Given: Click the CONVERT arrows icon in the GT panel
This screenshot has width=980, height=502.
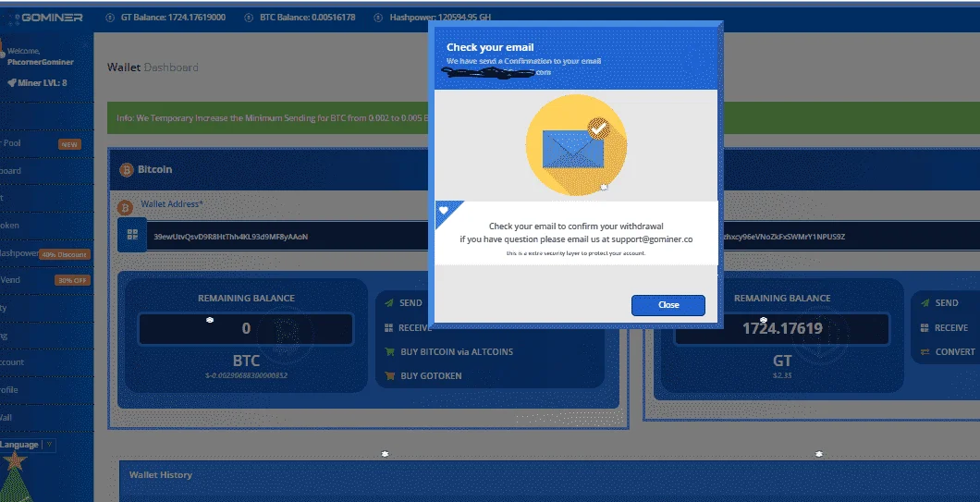Looking at the screenshot, I should [x=925, y=352].
